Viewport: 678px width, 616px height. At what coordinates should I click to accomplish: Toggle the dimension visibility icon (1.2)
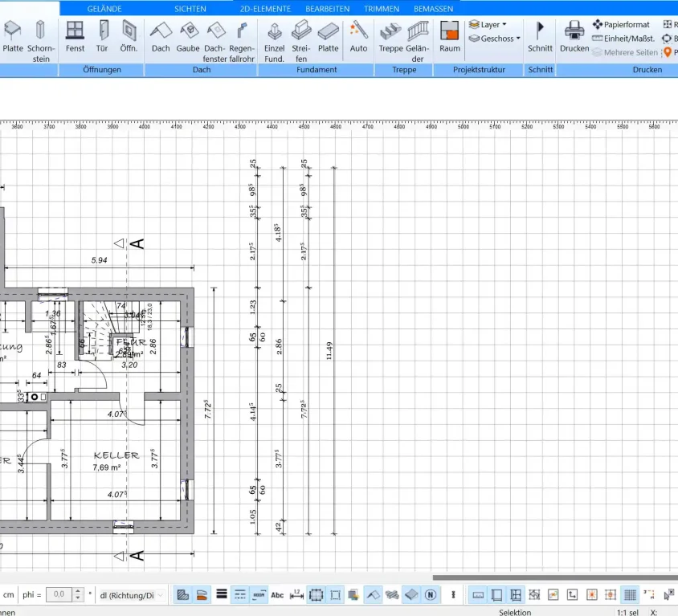pyautogui.click(x=296, y=595)
